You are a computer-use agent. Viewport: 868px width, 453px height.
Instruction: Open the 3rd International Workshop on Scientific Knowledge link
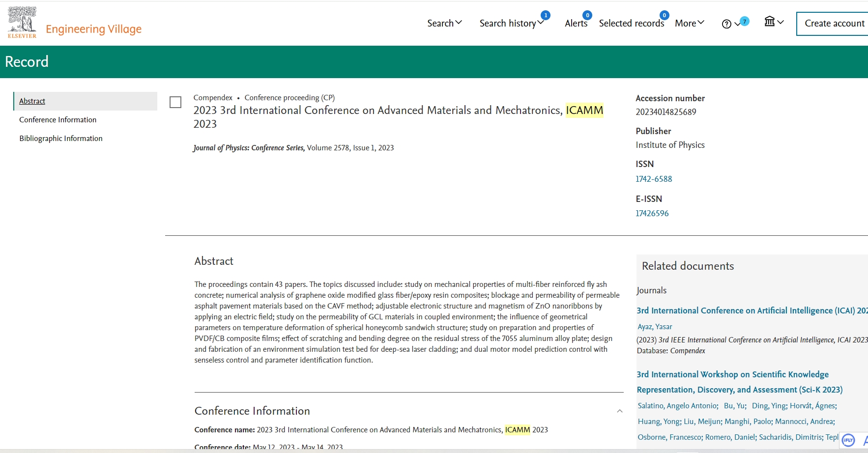tap(740, 382)
